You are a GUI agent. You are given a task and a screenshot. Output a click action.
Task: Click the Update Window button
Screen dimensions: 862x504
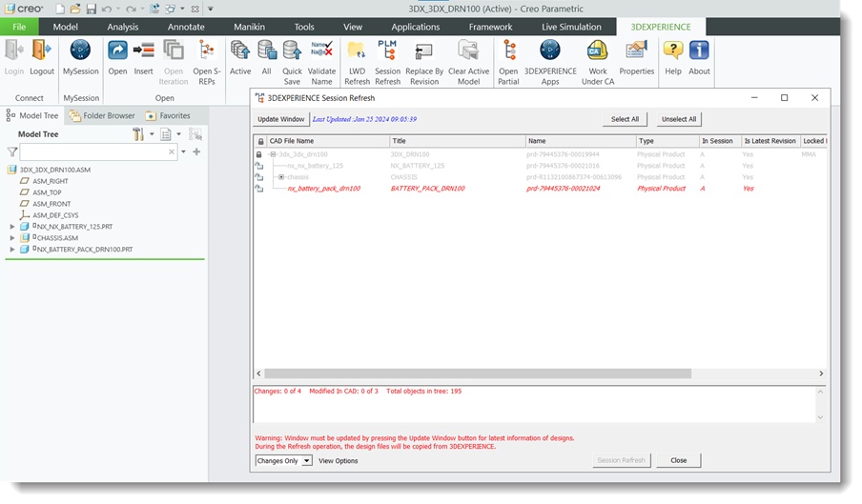[x=281, y=119]
